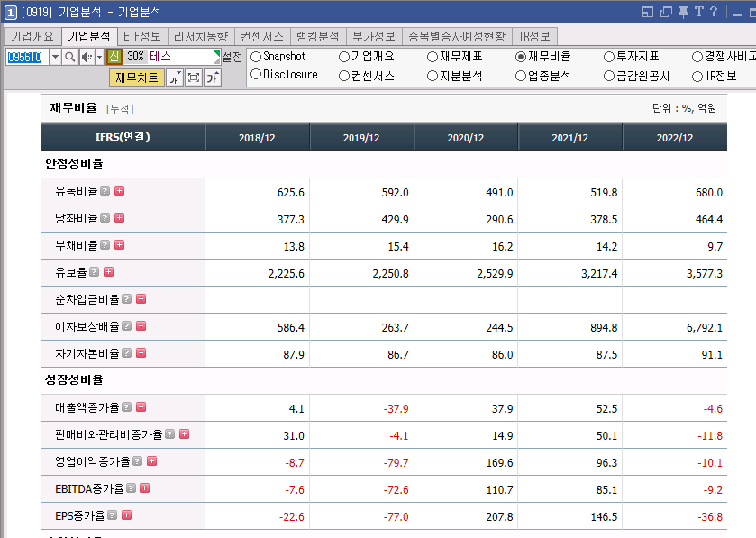Click the 설정 button
This screenshot has width=756, height=538.
[x=232, y=58]
